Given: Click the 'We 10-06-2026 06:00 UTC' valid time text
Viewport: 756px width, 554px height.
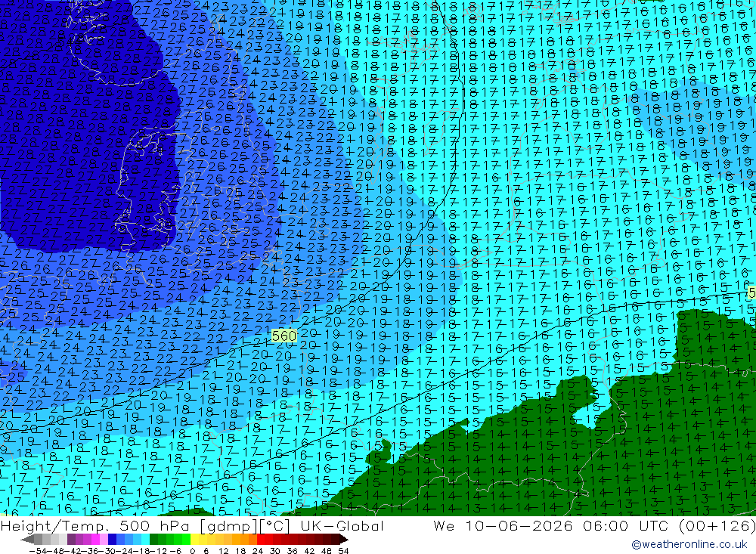Looking at the screenshot, I should coord(551,525).
